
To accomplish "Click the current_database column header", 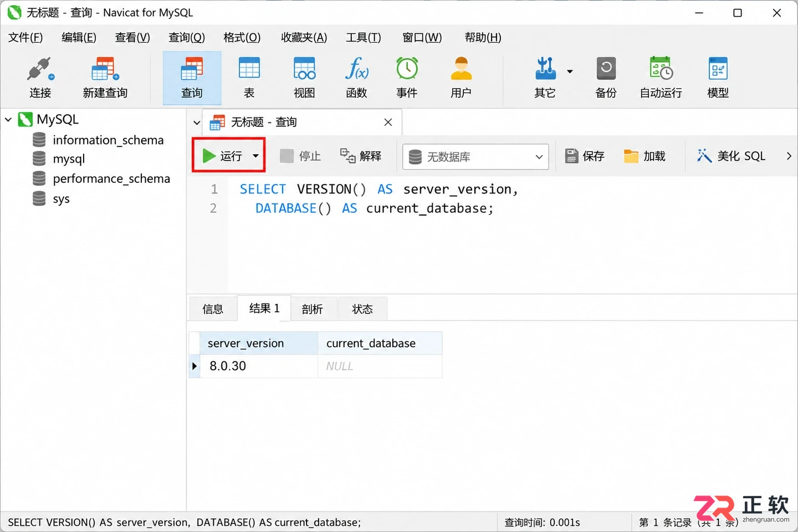I will click(380, 343).
